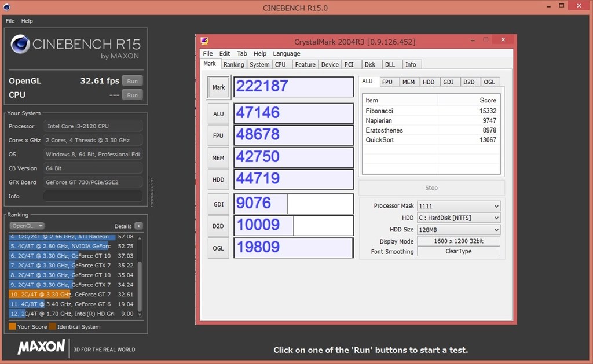Expand the HDD drive dropdown
Screen dimensions: 593x364
459,218
